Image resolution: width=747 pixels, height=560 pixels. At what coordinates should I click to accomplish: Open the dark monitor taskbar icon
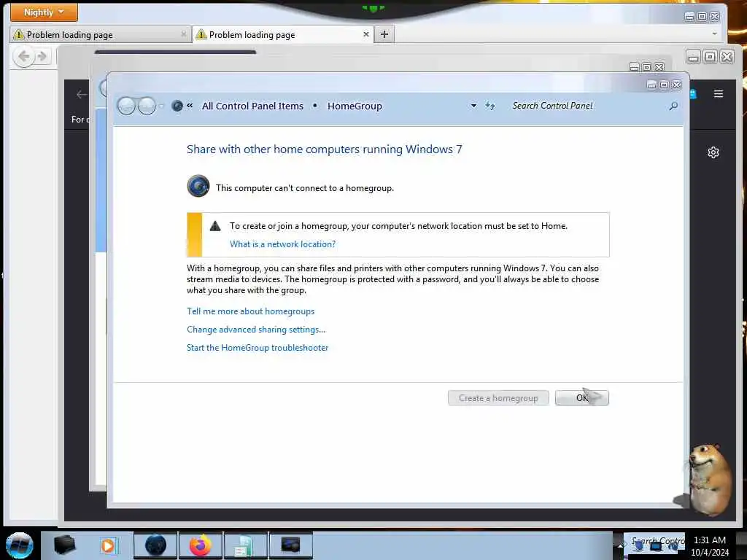pyautogui.click(x=290, y=545)
